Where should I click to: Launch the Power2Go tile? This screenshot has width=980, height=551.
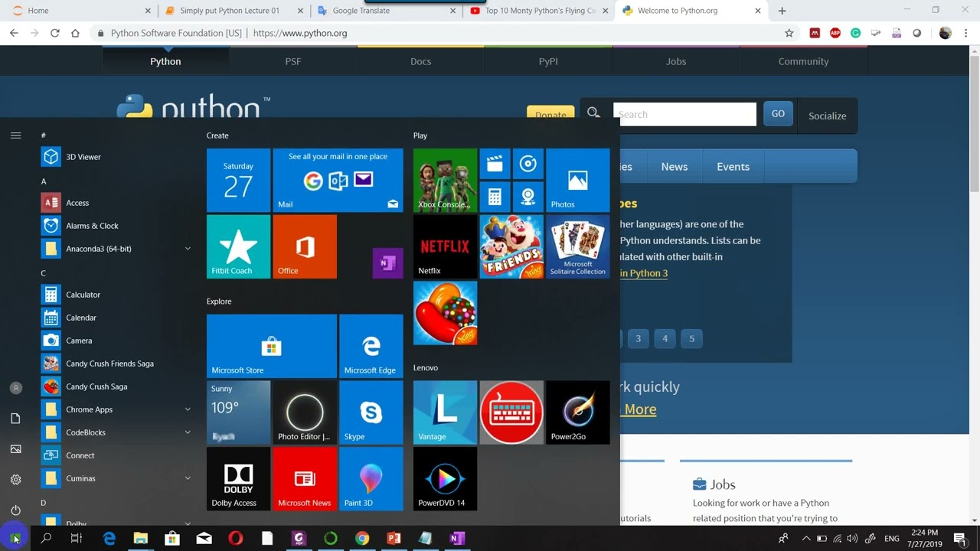click(578, 412)
